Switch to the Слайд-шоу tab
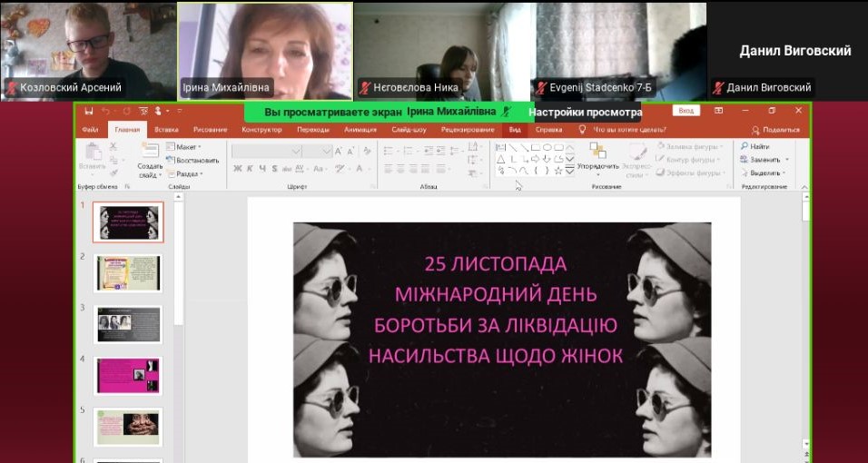 pyautogui.click(x=409, y=130)
